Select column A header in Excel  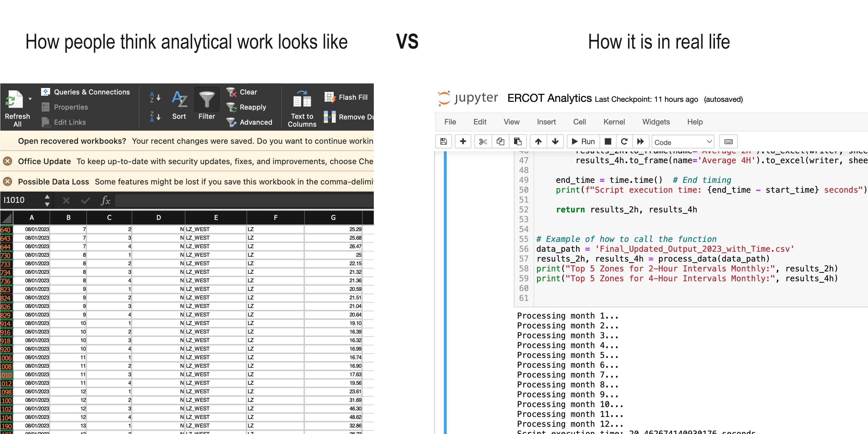coord(32,218)
